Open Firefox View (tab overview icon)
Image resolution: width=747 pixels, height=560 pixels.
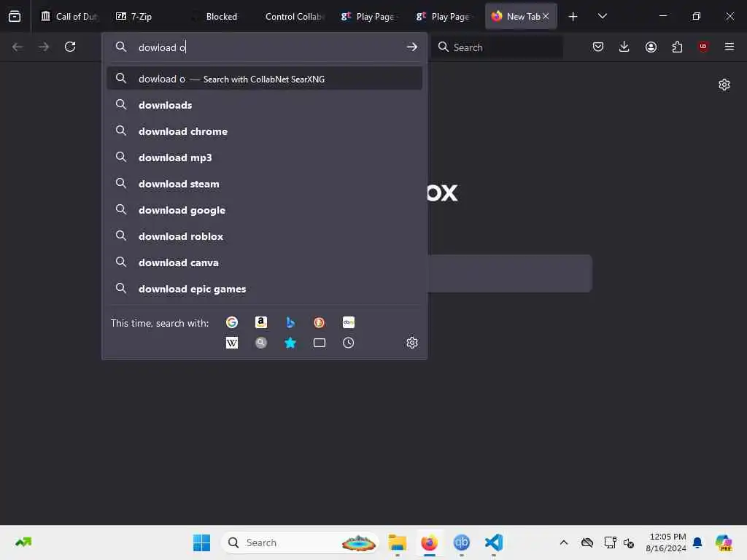[x=15, y=16]
